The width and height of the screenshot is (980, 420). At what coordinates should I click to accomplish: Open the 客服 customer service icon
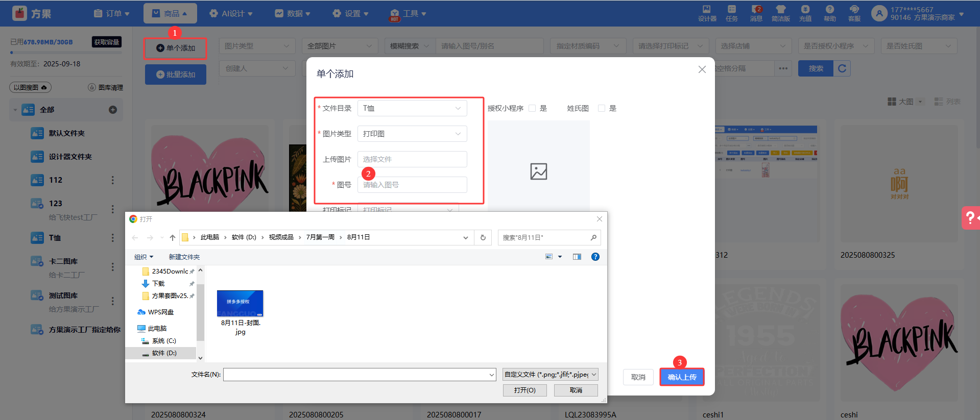[x=854, y=13]
